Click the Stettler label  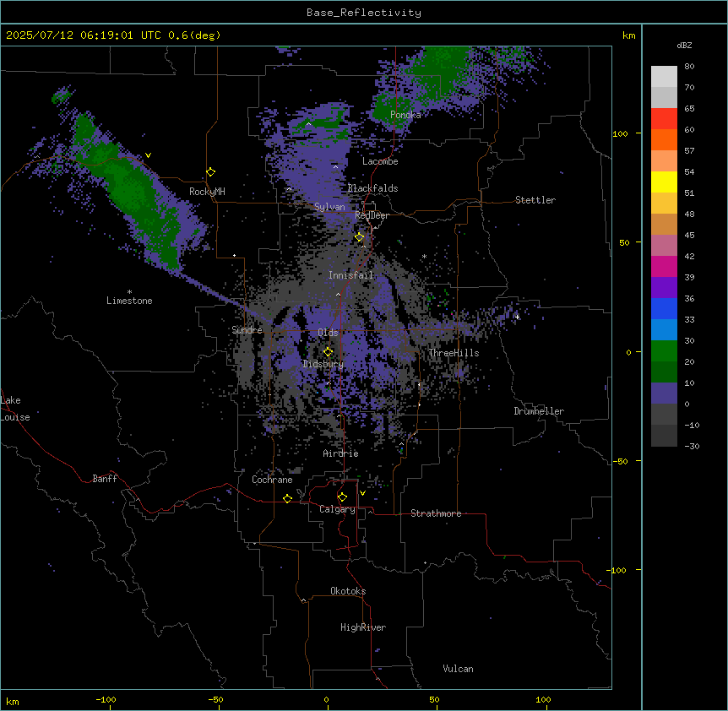point(535,200)
